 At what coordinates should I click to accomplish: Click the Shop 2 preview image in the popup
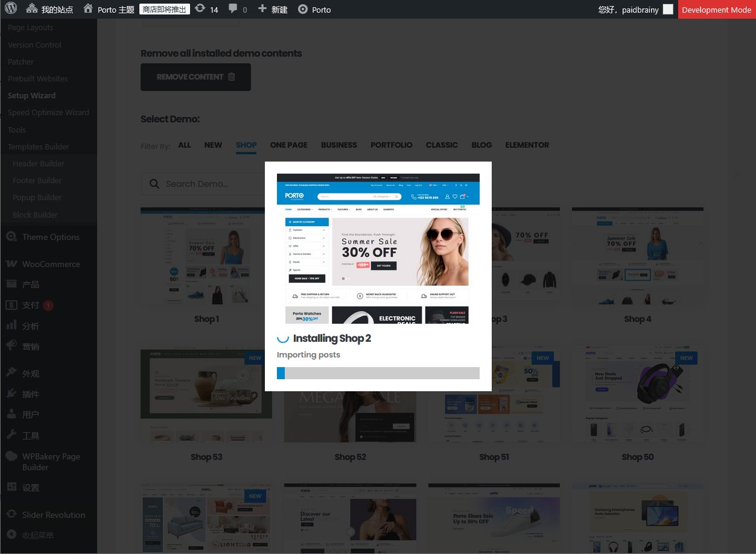[378, 248]
